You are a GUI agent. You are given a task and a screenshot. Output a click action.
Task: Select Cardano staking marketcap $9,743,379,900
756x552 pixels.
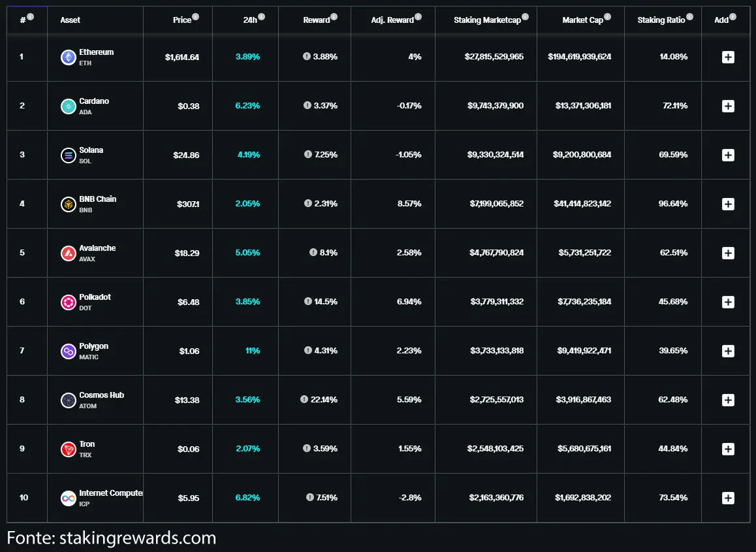[x=496, y=105]
